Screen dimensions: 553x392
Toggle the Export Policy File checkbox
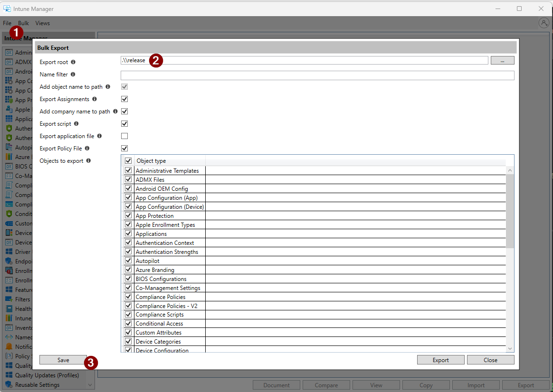[124, 148]
